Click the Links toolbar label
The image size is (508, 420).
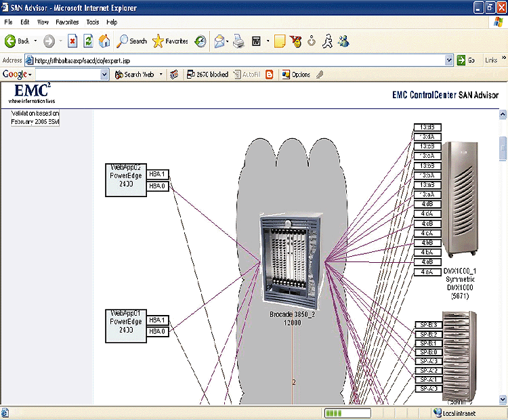pos(491,60)
